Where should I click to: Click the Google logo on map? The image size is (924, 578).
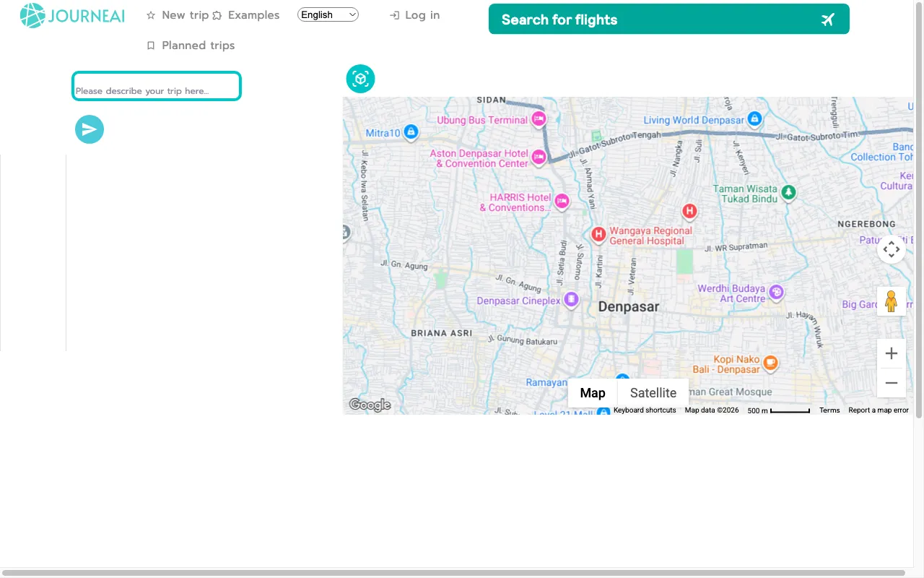[x=370, y=405]
